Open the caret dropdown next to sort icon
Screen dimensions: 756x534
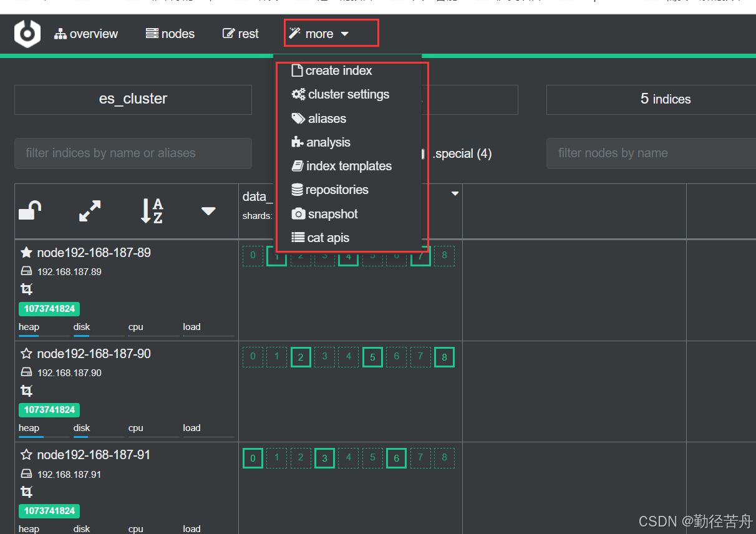pyautogui.click(x=208, y=211)
